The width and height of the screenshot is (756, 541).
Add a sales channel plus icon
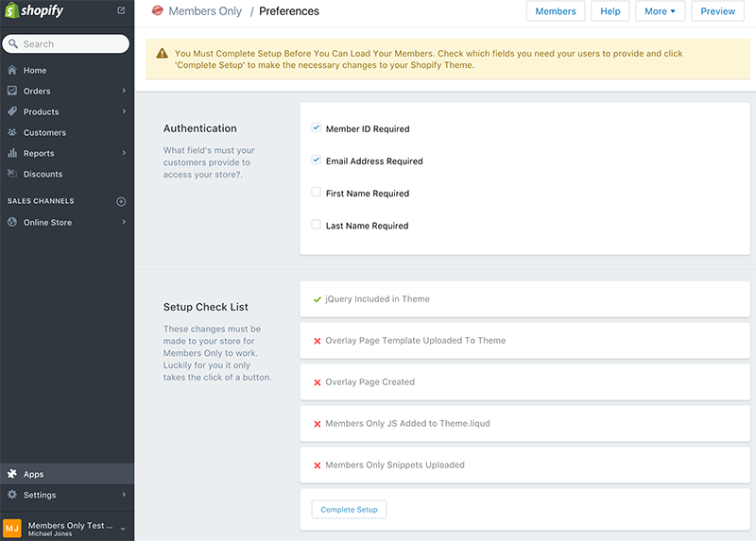tap(121, 201)
